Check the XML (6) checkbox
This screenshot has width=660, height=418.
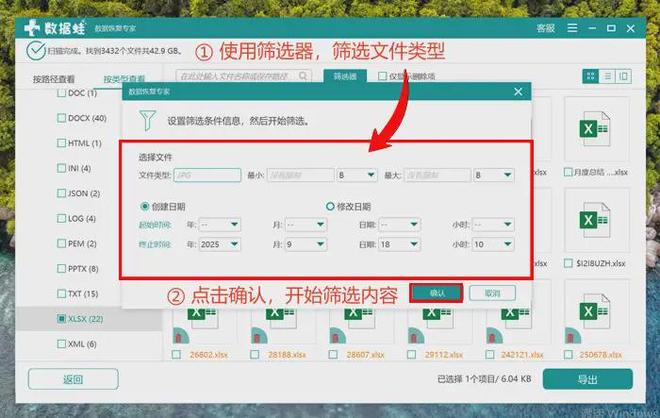[x=61, y=344]
